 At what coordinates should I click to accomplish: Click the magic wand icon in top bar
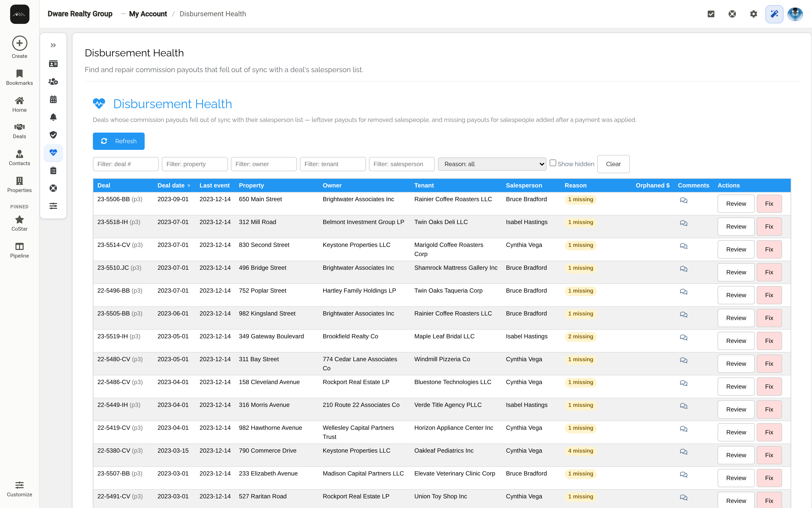(774, 14)
